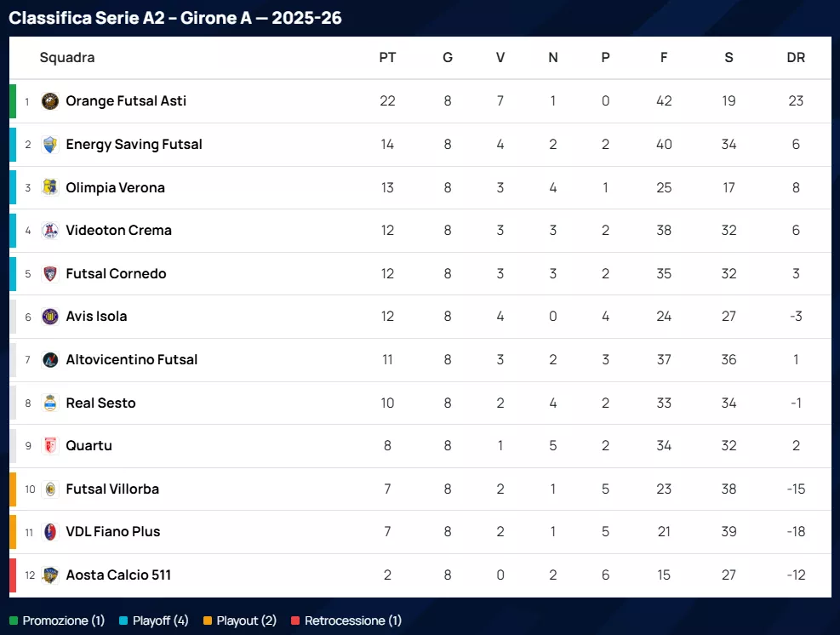Click the Real Sesto crest icon
This screenshot has height=635, width=840.
point(50,403)
